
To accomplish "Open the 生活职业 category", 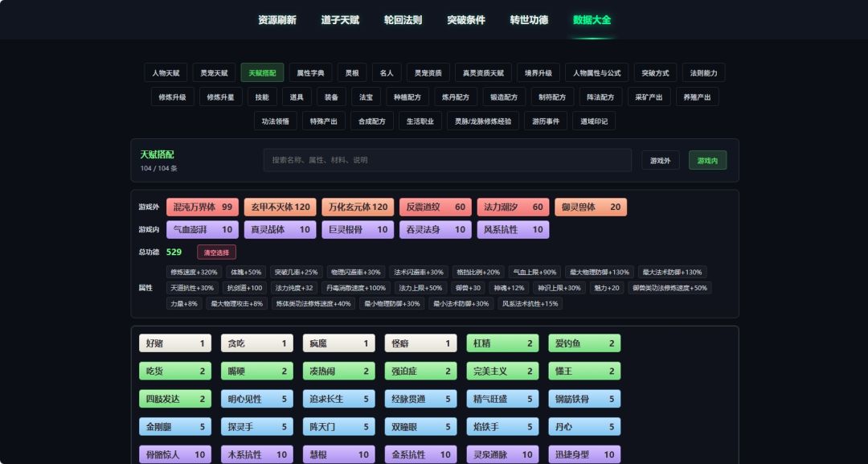I will click(x=420, y=121).
